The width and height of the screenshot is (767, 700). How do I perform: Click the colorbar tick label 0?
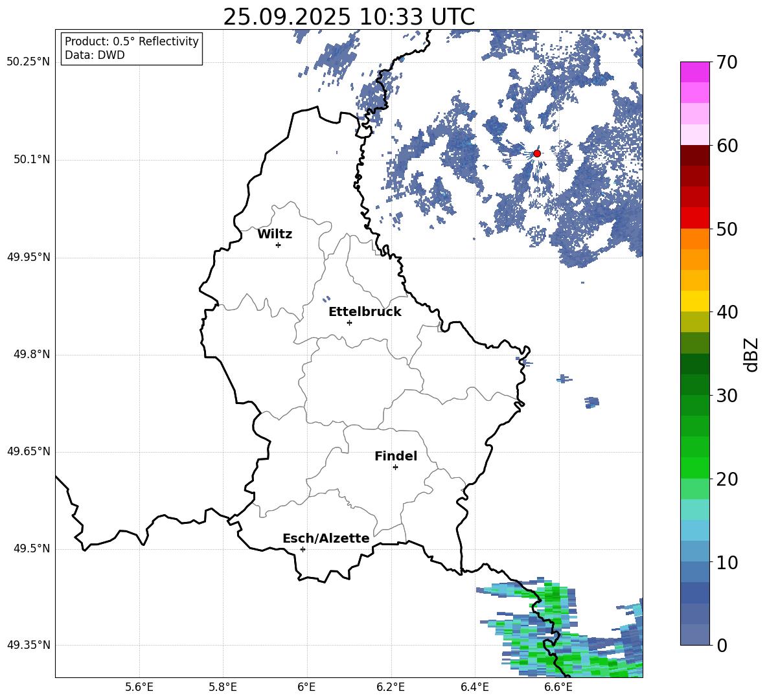pos(722,645)
